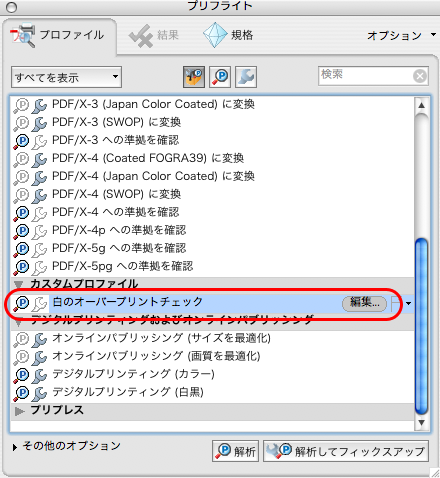Select デジタルプリンティング (カラー) profile
The height and width of the screenshot is (478, 440).
(213, 374)
